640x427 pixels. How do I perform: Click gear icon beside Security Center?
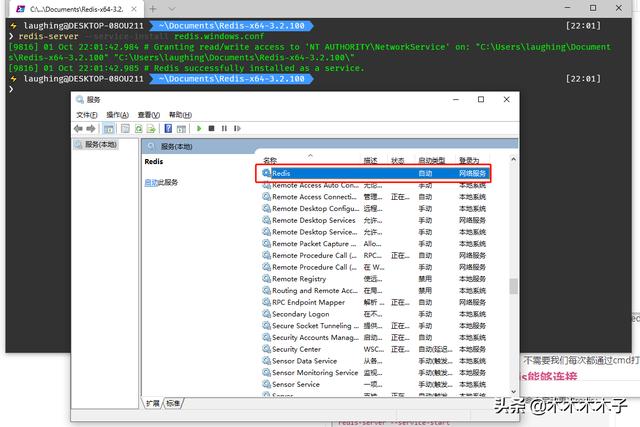pos(267,349)
